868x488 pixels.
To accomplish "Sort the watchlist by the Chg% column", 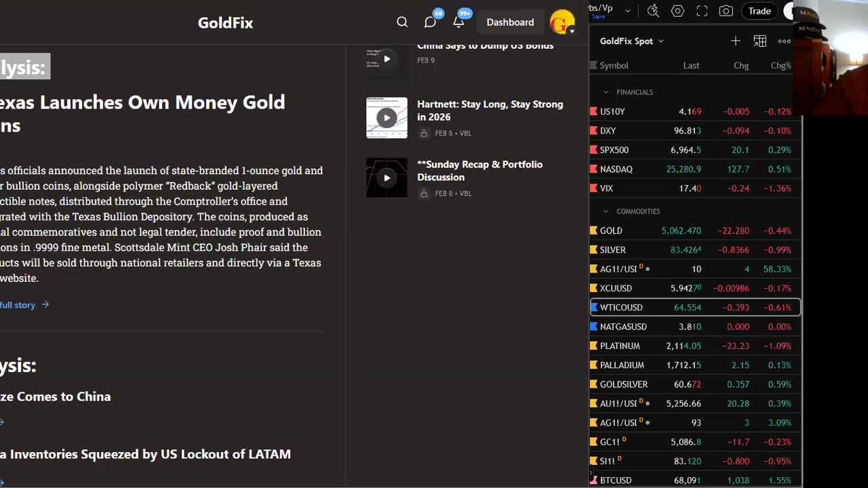I will click(781, 66).
